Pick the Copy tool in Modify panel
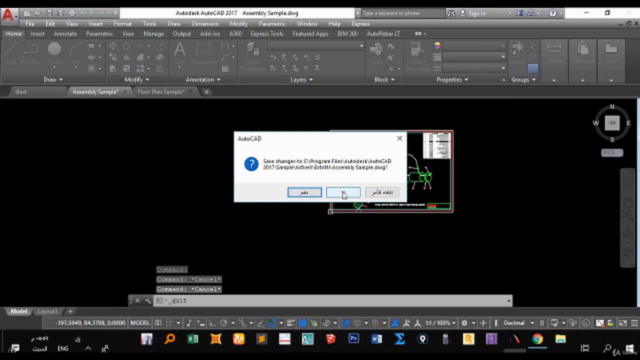 pos(113,57)
